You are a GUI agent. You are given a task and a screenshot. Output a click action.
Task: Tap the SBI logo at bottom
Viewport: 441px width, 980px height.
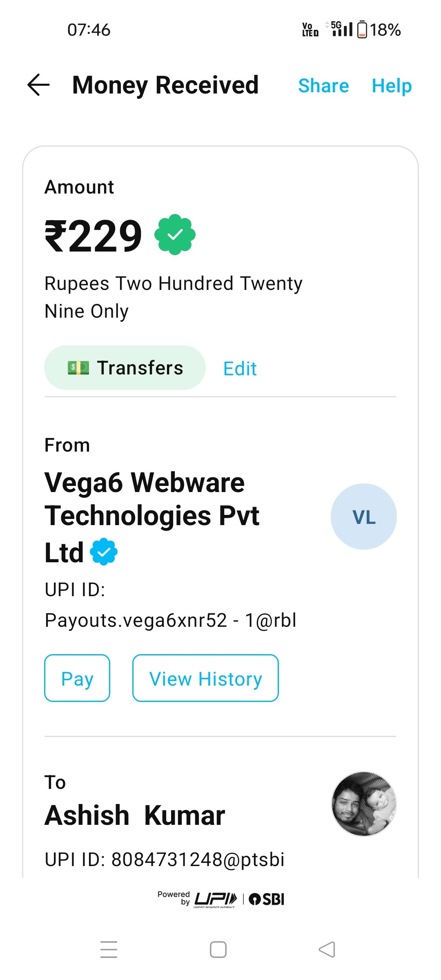[x=266, y=899]
